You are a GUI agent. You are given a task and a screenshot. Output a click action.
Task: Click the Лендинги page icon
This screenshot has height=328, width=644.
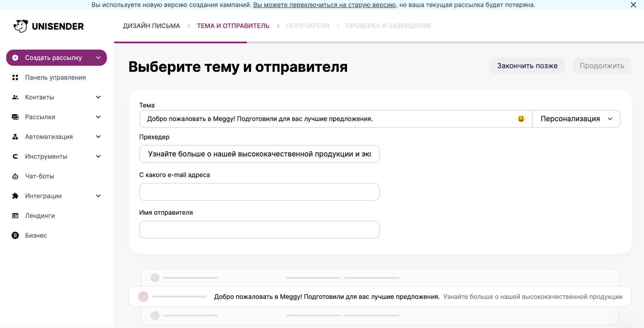pyautogui.click(x=15, y=216)
